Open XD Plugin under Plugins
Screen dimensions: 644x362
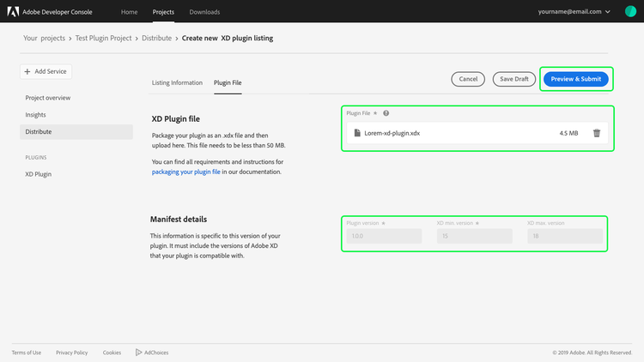click(38, 174)
